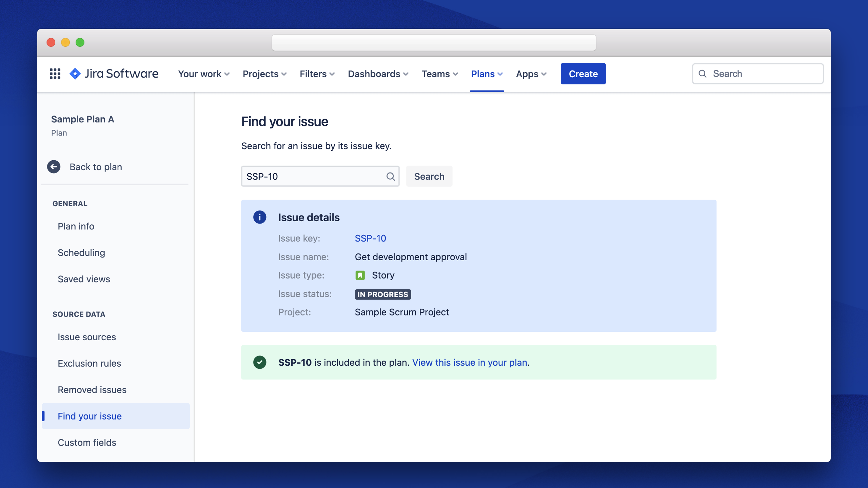Screen dimensions: 868x488
Task: Focus the top navigation Search field
Action: 758,74
